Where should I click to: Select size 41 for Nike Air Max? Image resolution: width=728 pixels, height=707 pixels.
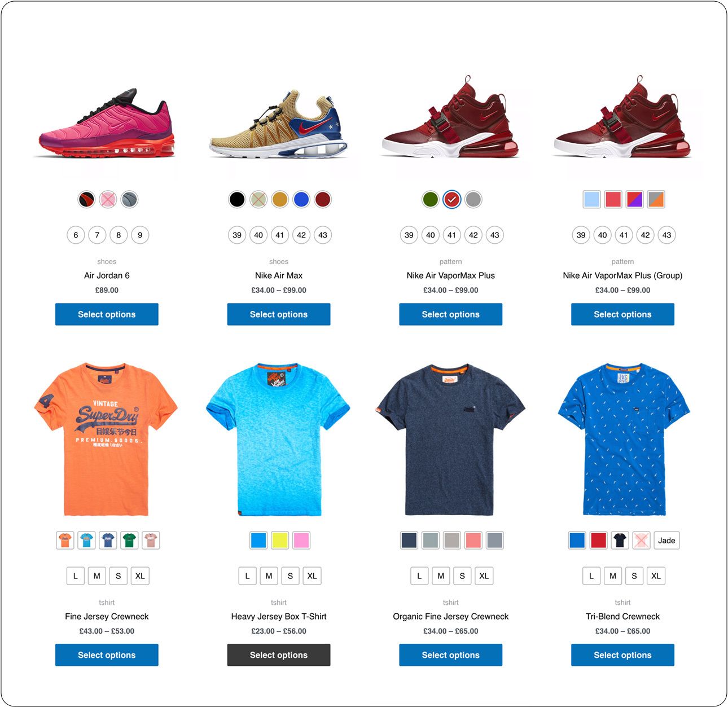click(x=280, y=235)
